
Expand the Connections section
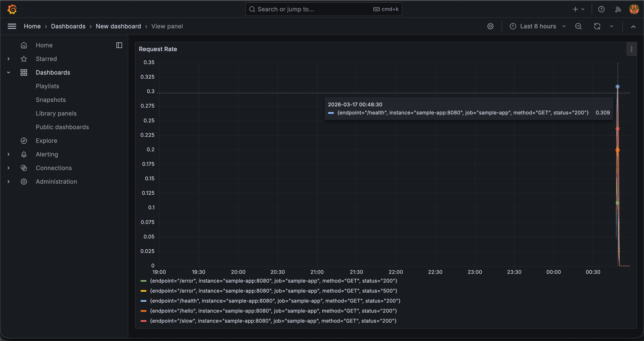(x=8, y=168)
